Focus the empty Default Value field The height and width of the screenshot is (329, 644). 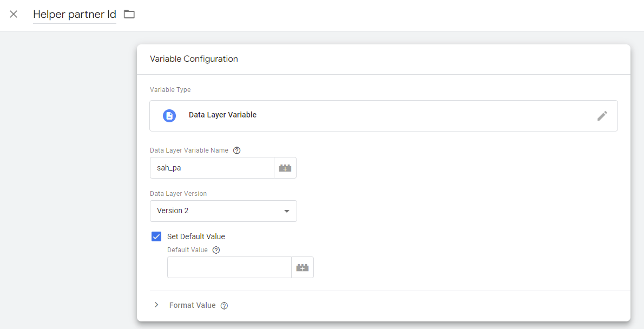coord(229,267)
